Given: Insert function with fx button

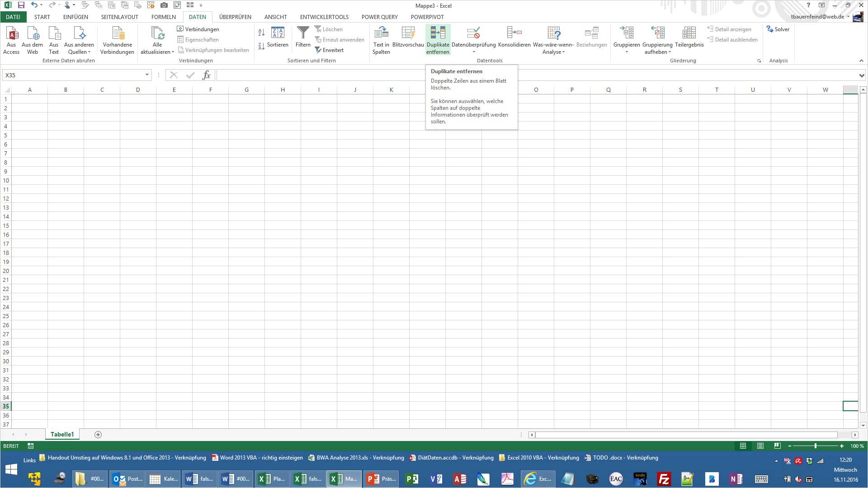Looking at the screenshot, I should click(206, 75).
